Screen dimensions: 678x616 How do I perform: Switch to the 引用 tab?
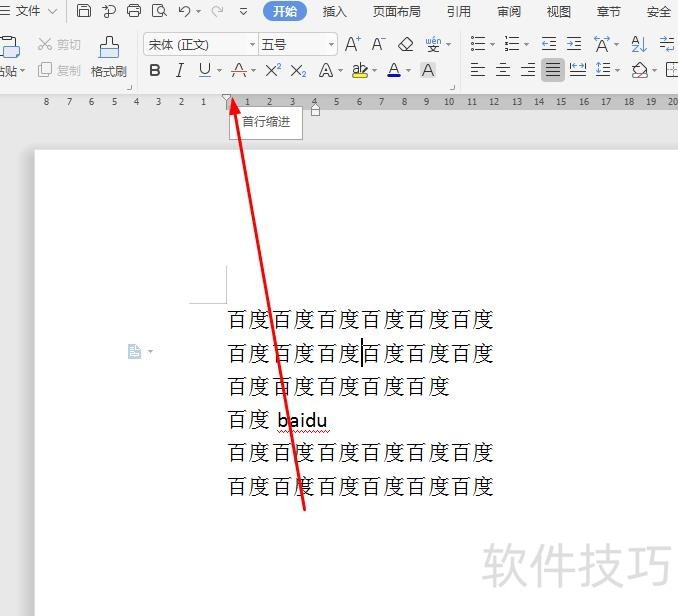(x=458, y=12)
